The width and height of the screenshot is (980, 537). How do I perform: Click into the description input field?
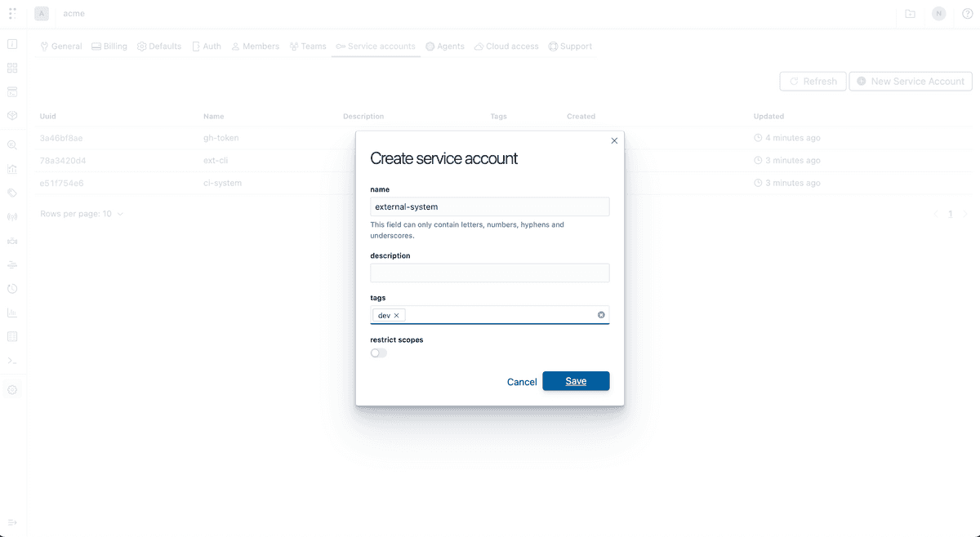490,273
